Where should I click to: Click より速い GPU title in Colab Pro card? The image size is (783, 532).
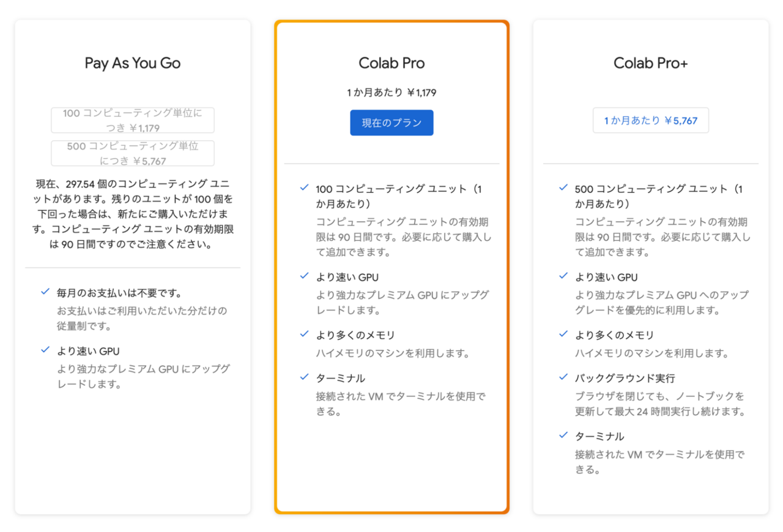click(x=347, y=278)
